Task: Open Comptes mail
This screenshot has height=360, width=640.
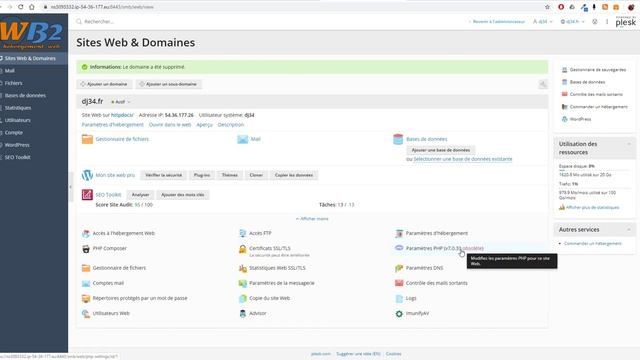Action: click(108, 283)
